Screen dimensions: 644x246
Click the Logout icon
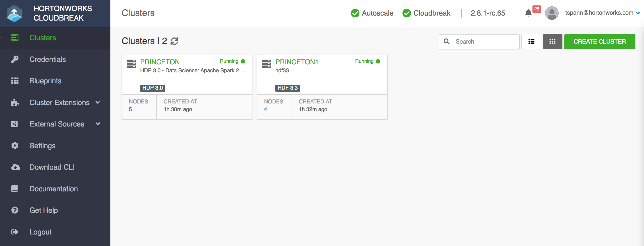[x=15, y=232]
